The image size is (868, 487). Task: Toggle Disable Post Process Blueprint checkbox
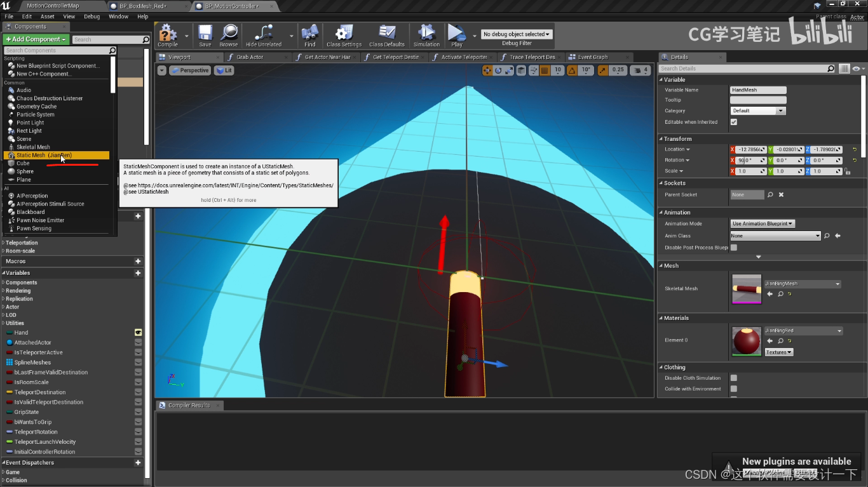[734, 248]
